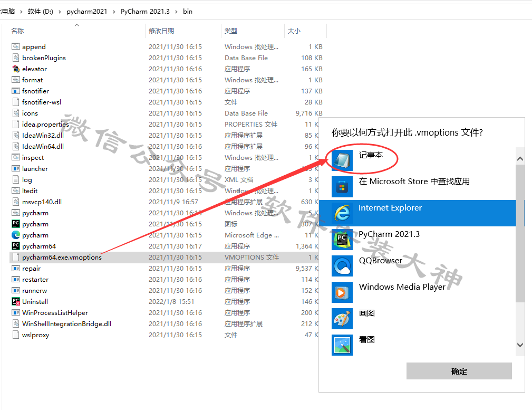The width and height of the screenshot is (532, 410).
Task: Click the elevator application file icon
Action: [16, 69]
